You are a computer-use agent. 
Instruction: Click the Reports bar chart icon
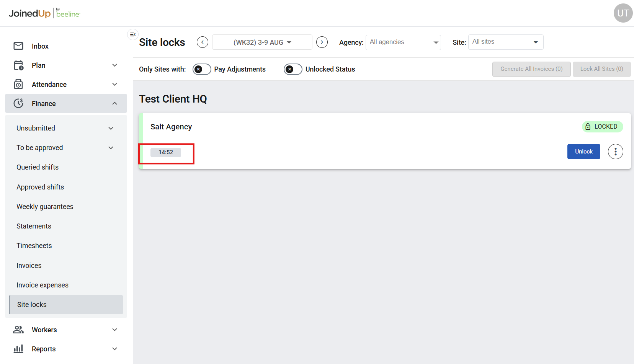[x=18, y=349]
